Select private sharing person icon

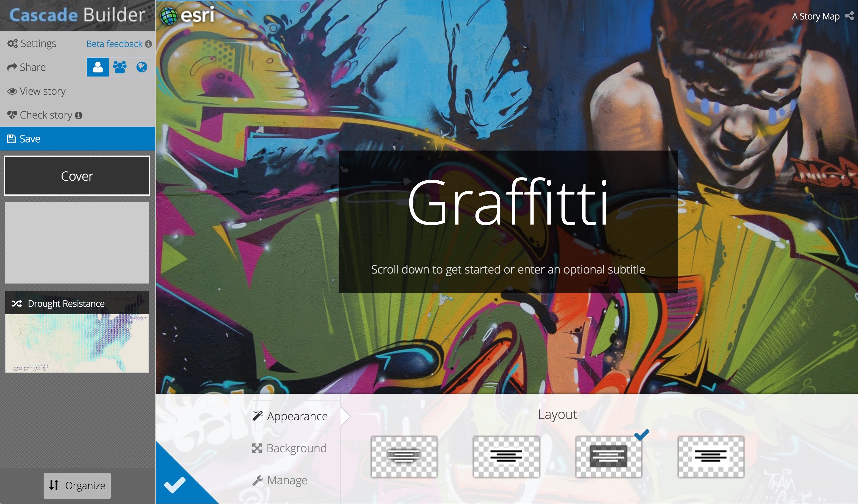tap(98, 67)
